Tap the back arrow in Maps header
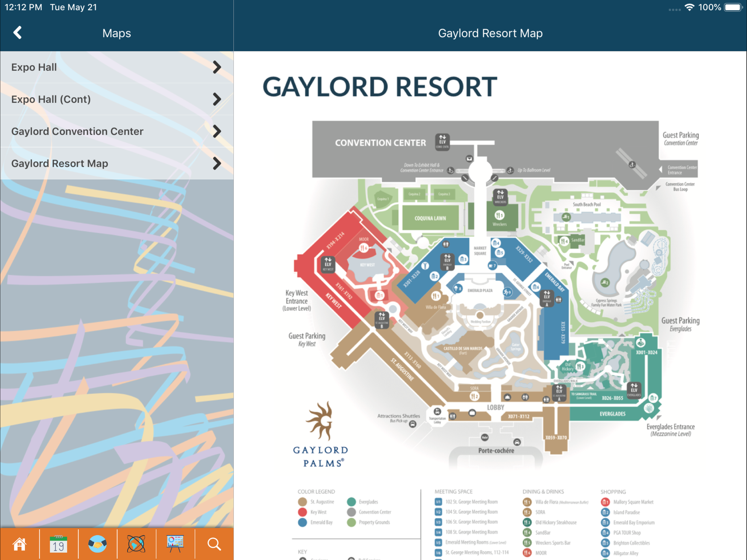The height and width of the screenshot is (560, 747). (17, 33)
